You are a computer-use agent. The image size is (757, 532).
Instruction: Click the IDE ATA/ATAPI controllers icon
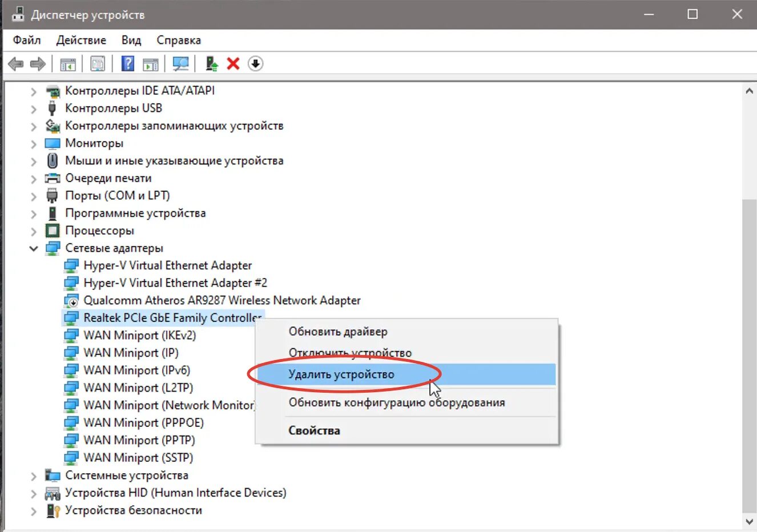pyautogui.click(x=53, y=91)
